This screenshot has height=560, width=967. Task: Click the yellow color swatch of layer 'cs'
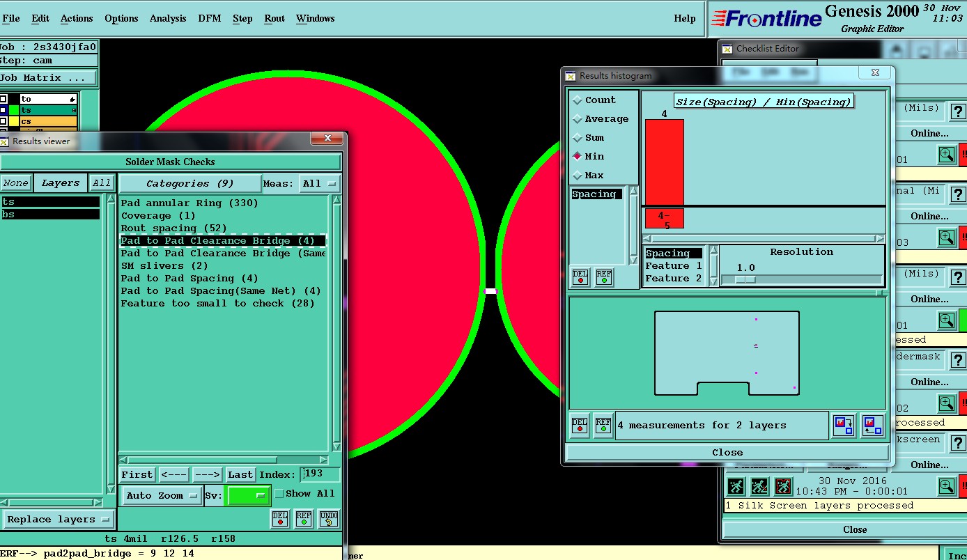[14, 121]
